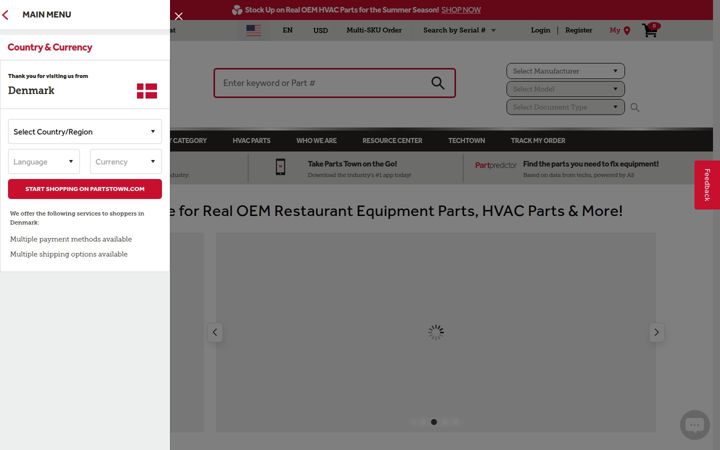Image resolution: width=720 pixels, height=450 pixels.
Task: Close the side menu with X
Action: [x=179, y=17]
